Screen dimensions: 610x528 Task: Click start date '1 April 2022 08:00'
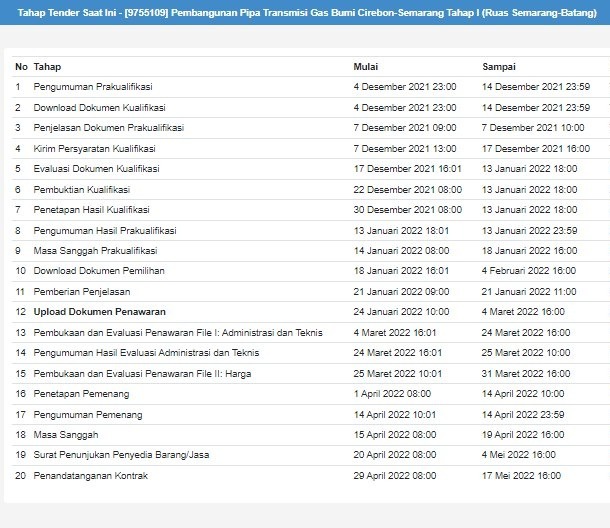tap(392, 394)
